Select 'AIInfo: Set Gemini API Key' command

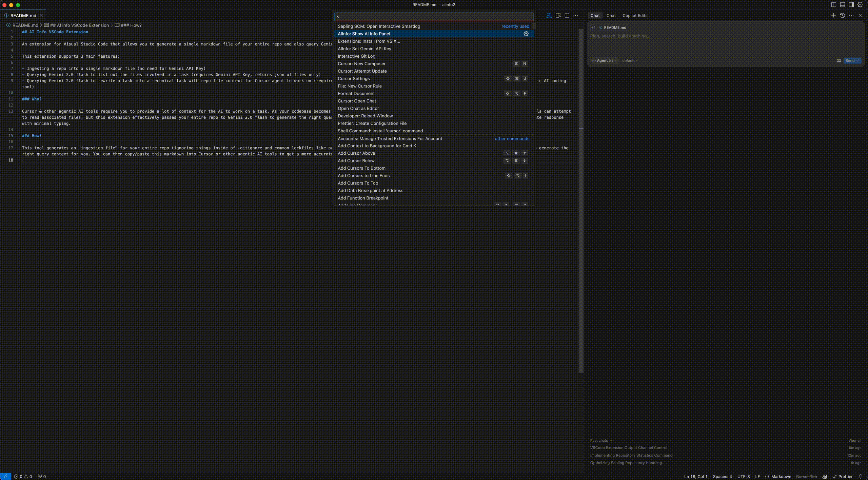[x=364, y=49]
